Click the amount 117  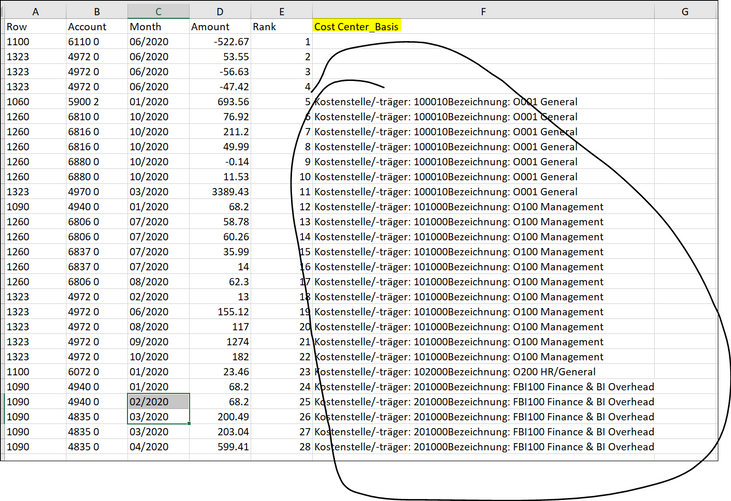pos(220,327)
